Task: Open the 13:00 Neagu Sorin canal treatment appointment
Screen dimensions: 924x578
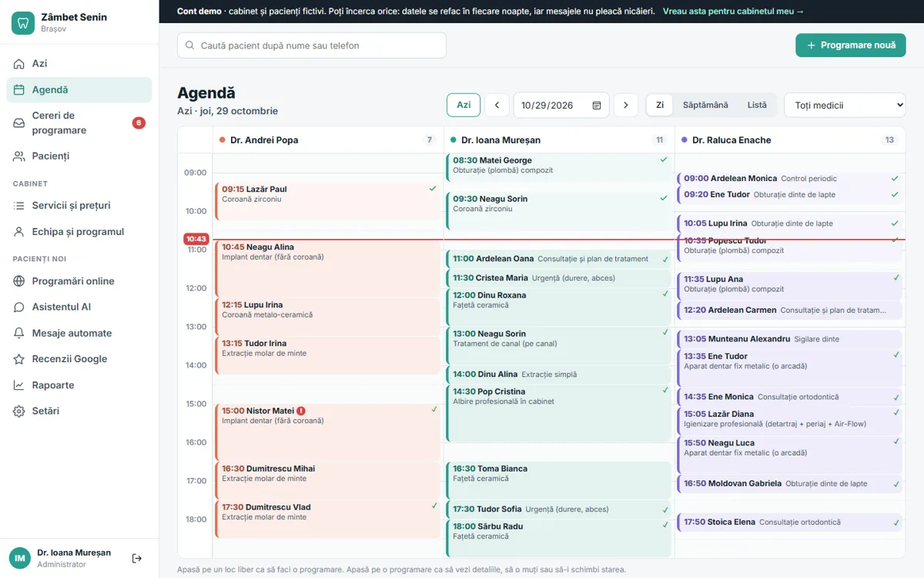Action: click(x=558, y=345)
